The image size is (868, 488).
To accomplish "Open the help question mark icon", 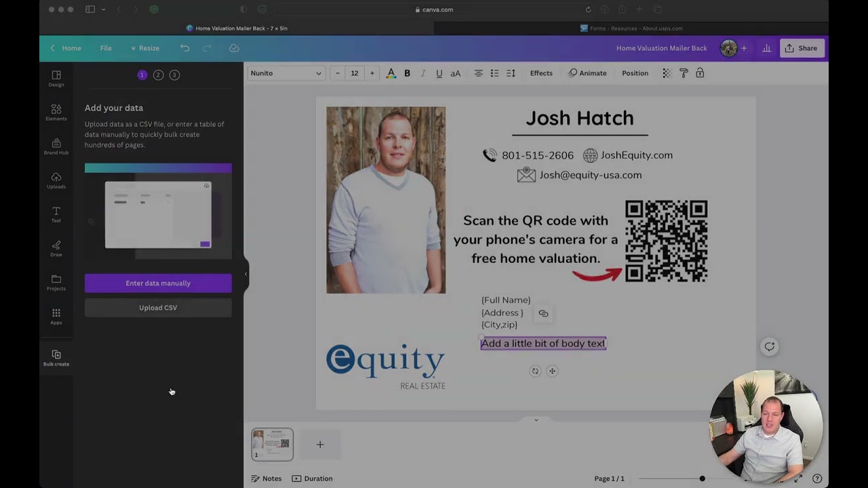I will [817, 479].
